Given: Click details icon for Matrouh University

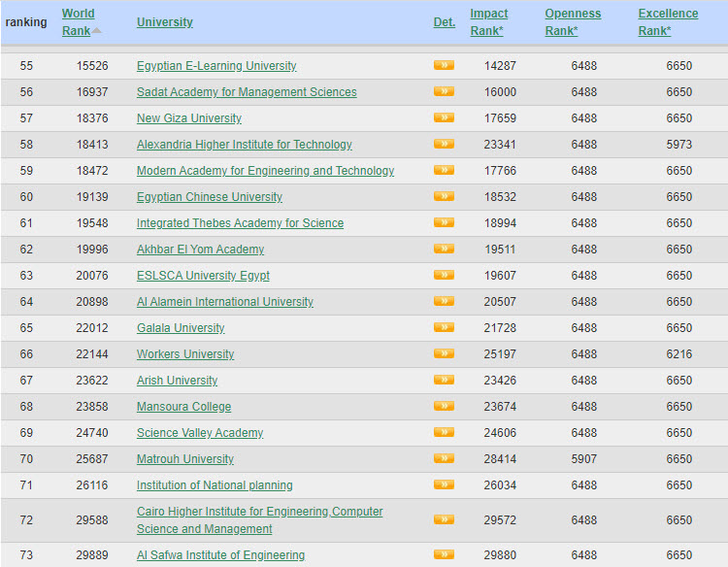Looking at the screenshot, I should 444,459.
